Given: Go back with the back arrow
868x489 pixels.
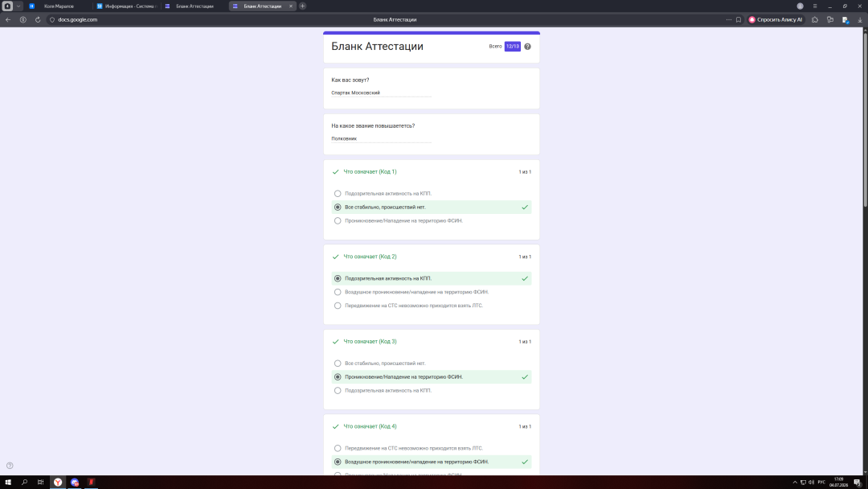Looking at the screenshot, I should tap(8, 19).
